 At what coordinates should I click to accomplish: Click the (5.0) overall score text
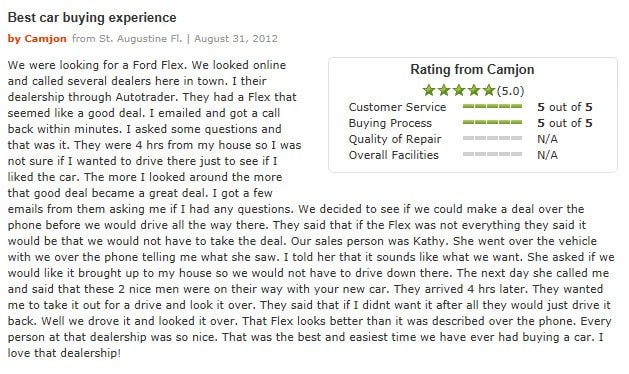coord(510,91)
